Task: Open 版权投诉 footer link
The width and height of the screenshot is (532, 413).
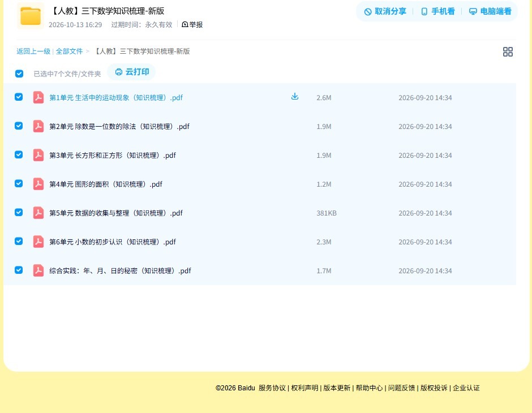Action: coord(434,388)
